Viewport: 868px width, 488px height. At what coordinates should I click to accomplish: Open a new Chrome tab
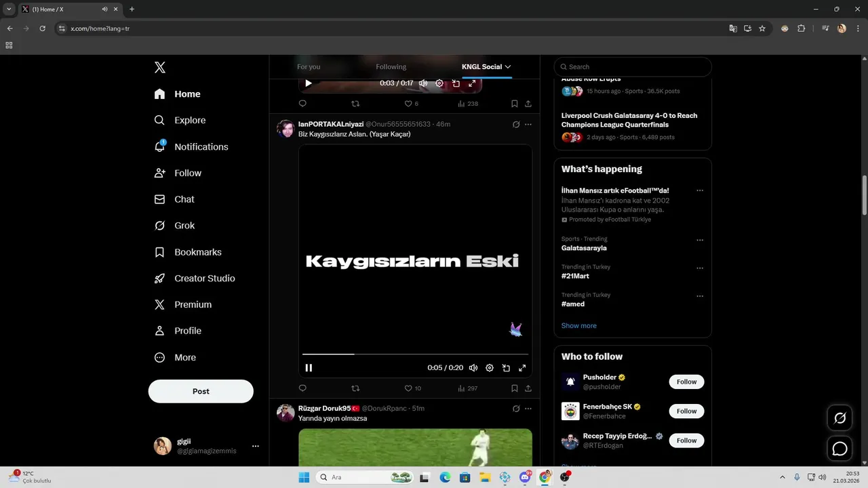(x=132, y=9)
